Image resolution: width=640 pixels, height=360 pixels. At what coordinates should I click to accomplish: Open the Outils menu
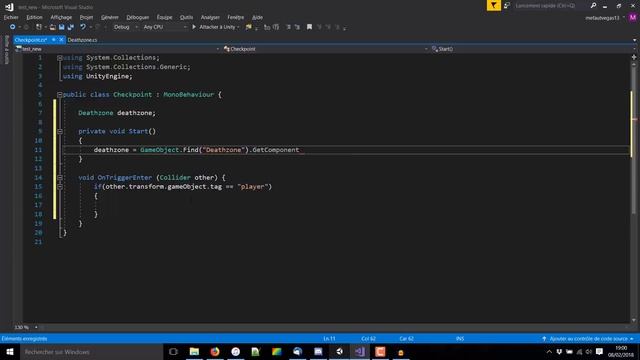click(186, 17)
